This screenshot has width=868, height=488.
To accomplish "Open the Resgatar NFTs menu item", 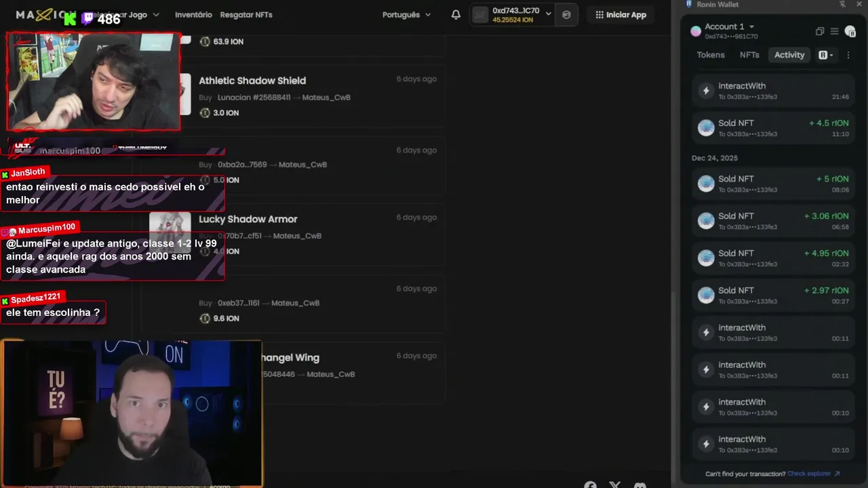I will pos(246,14).
